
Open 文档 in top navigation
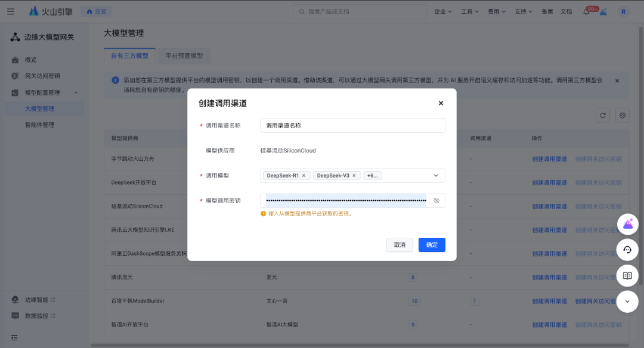pos(566,11)
